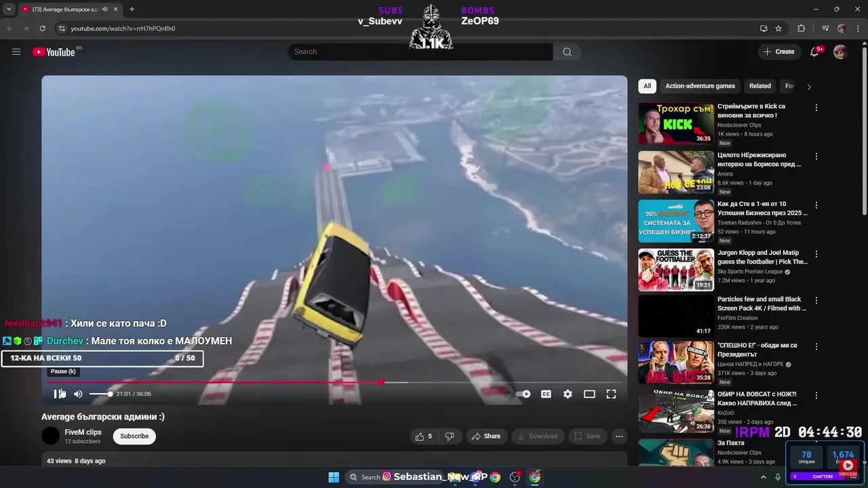Go forward in the browser
This screenshot has height=488, width=868.
tap(26, 28)
